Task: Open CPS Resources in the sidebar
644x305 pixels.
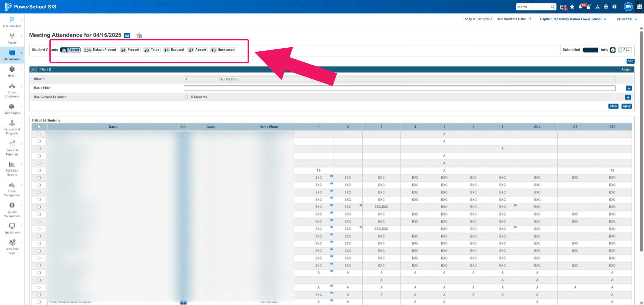Action: pos(12,22)
